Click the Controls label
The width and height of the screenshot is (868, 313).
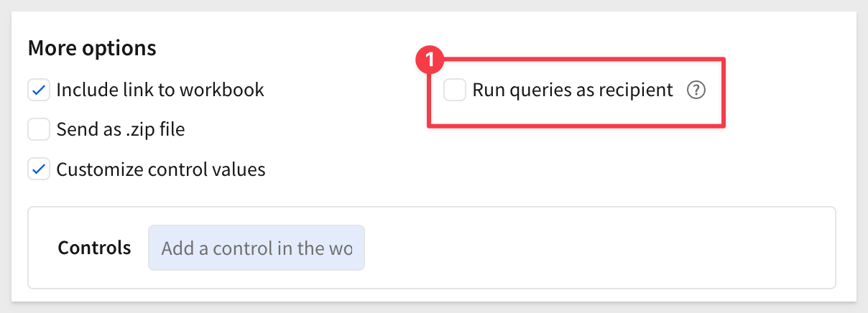94,248
